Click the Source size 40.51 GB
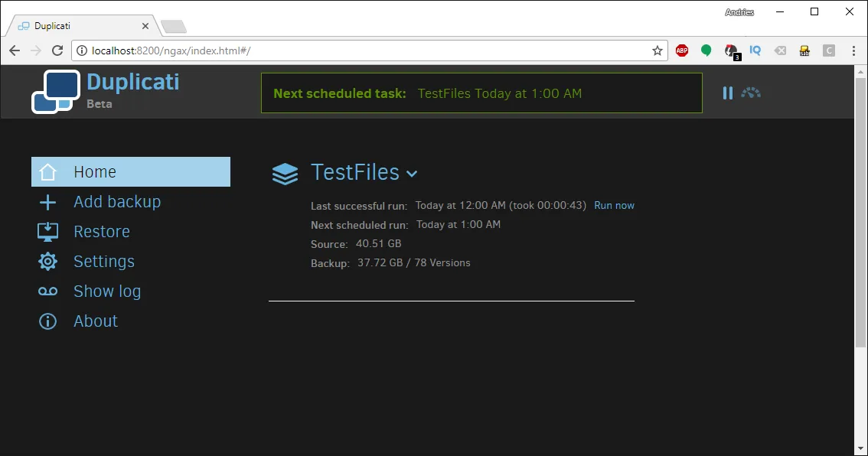 click(x=379, y=243)
